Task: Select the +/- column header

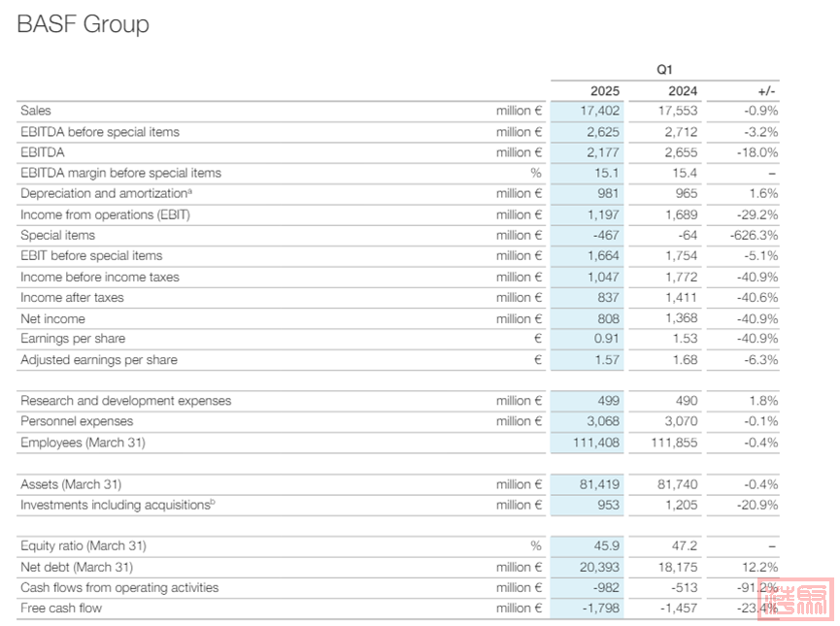Action: [x=766, y=91]
